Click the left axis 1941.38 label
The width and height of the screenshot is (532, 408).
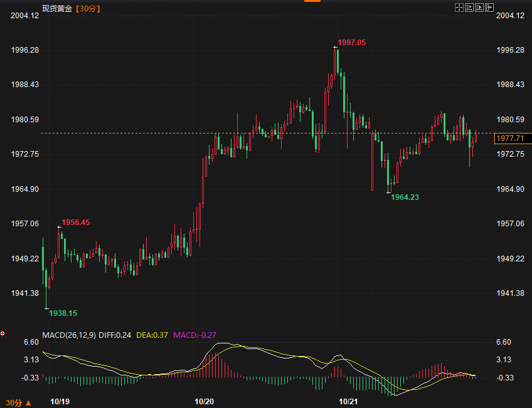pyautogui.click(x=24, y=293)
